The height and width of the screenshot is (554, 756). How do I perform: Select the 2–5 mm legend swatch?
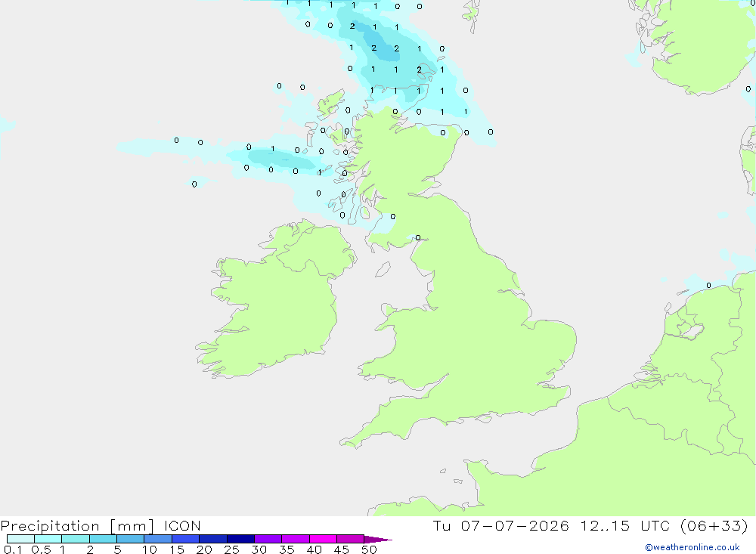(x=103, y=539)
